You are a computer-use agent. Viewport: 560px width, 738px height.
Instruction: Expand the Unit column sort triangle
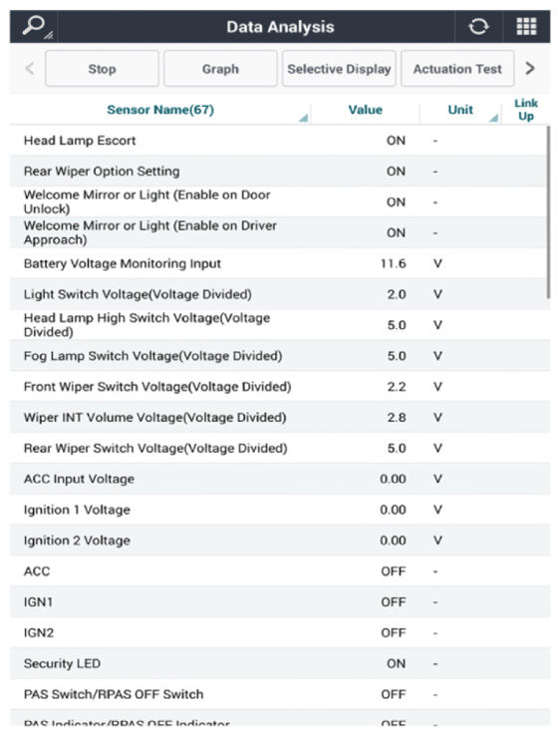click(493, 118)
